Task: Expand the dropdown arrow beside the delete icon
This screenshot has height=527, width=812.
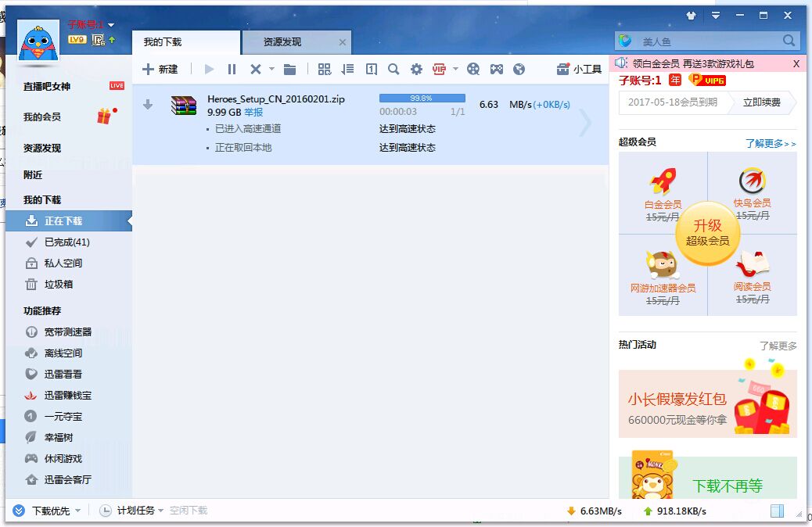Action: coord(271,69)
